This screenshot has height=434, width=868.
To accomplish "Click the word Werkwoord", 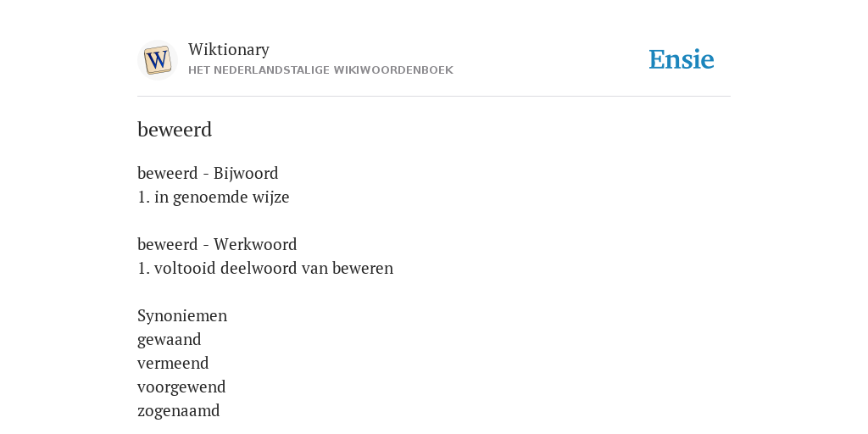I will [255, 244].
